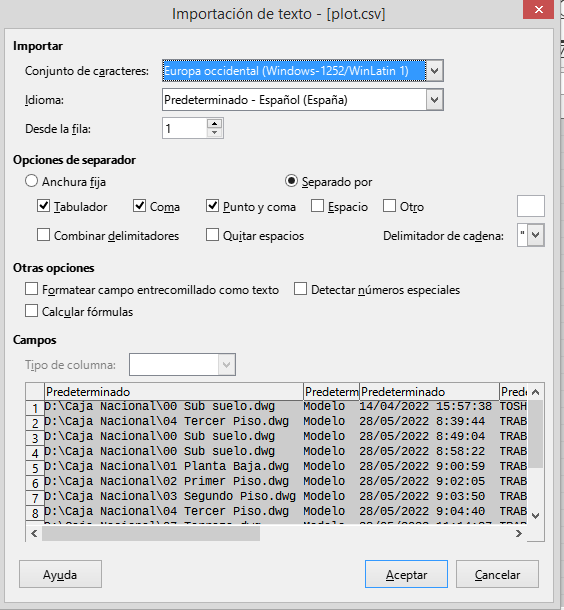Uncheck the Tabulador separator checkbox
This screenshot has height=610, width=564.
pos(44,206)
